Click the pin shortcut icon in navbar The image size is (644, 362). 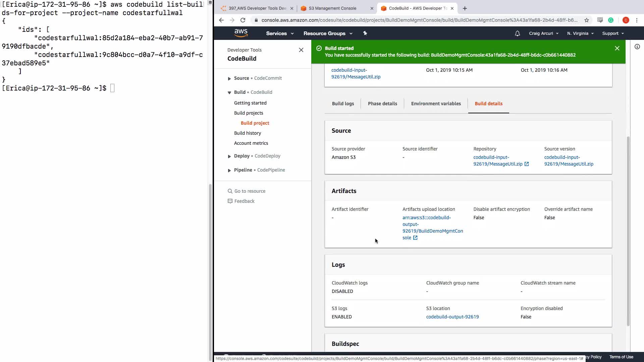coord(365,33)
